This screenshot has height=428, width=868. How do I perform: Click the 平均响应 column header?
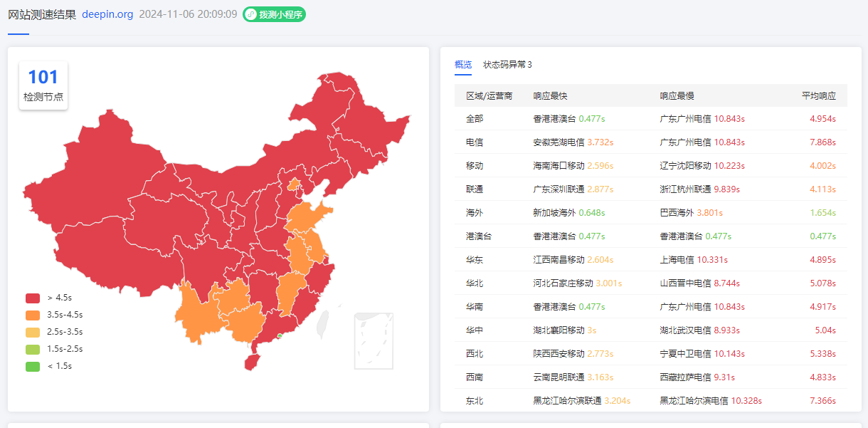(819, 96)
